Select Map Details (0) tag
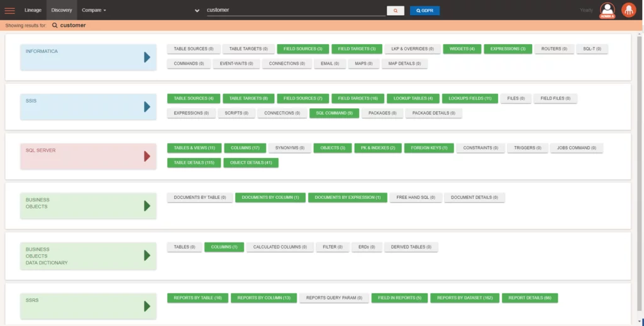The width and height of the screenshot is (644, 326). (x=404, y=64)
